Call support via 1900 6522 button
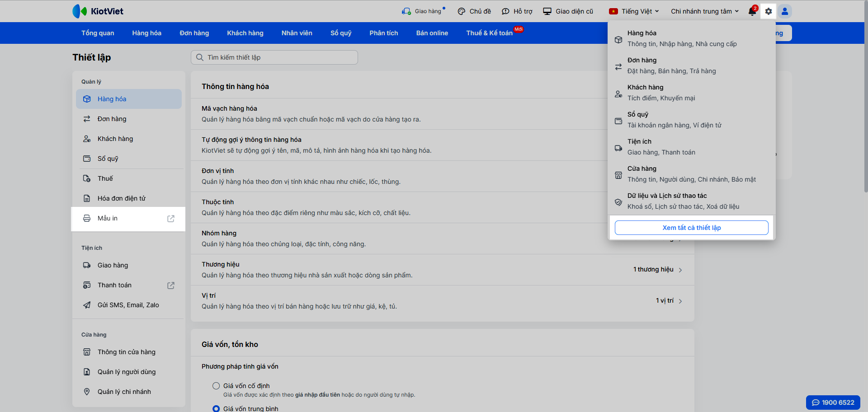868x412 pixels. (x=833, y=403)
